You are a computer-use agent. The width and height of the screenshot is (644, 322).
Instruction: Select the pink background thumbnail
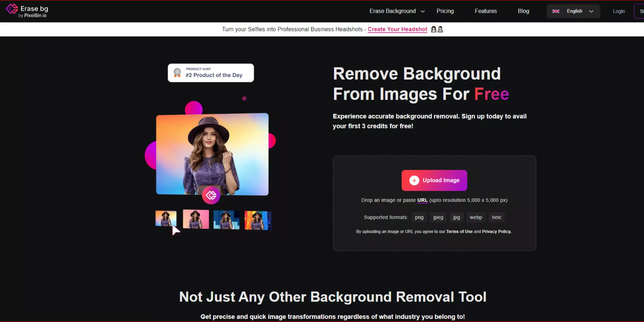pos(196,219)
